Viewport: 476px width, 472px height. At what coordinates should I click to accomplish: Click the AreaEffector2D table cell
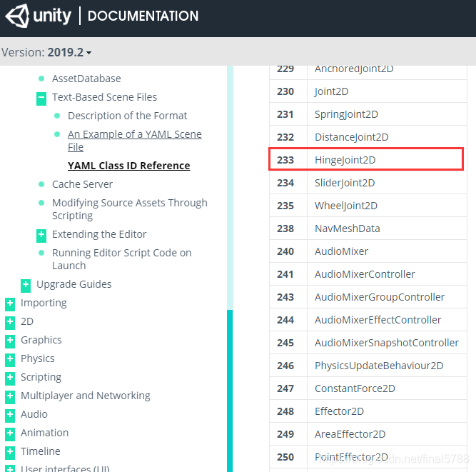[x=387, y=434]
